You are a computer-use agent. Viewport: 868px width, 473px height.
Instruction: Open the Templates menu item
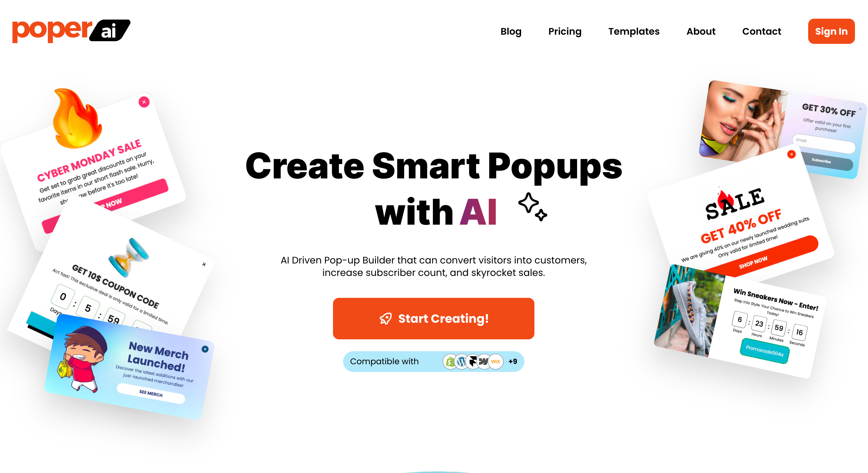click(x=634, y=30)
